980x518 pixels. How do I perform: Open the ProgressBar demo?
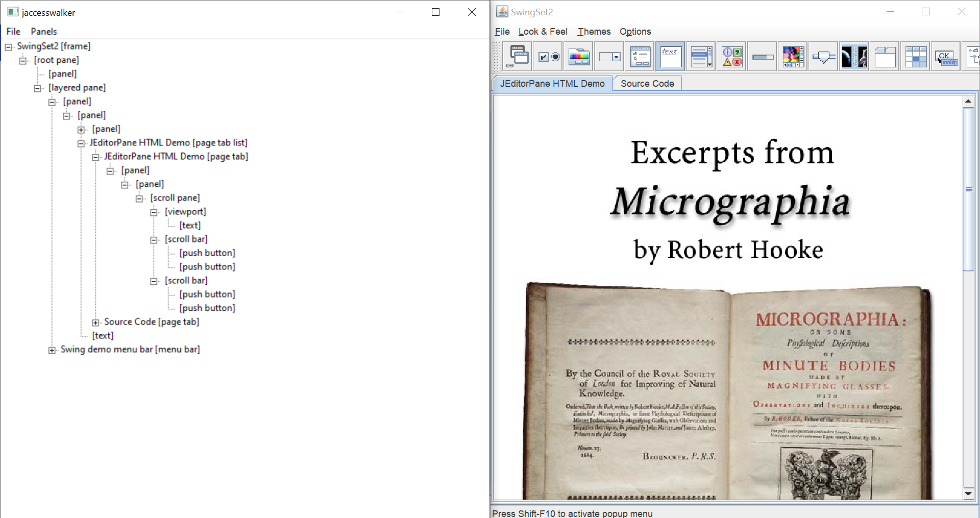pos(763,57)
